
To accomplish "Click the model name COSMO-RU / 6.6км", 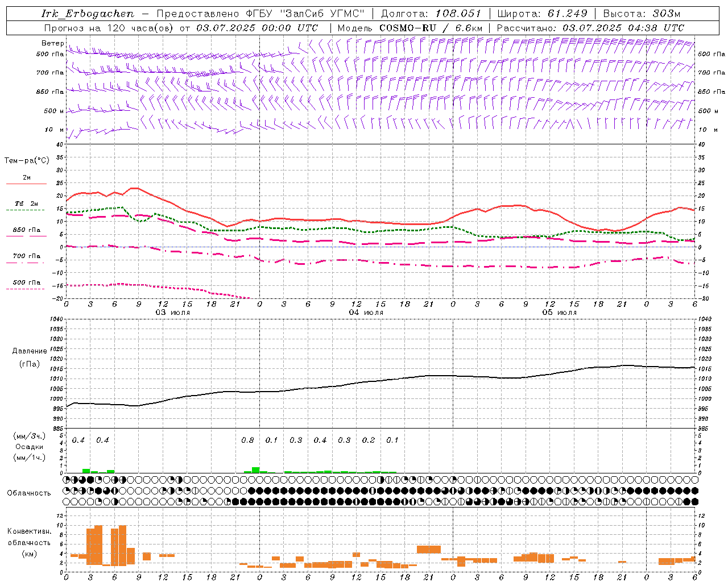I will coord(431,28).
